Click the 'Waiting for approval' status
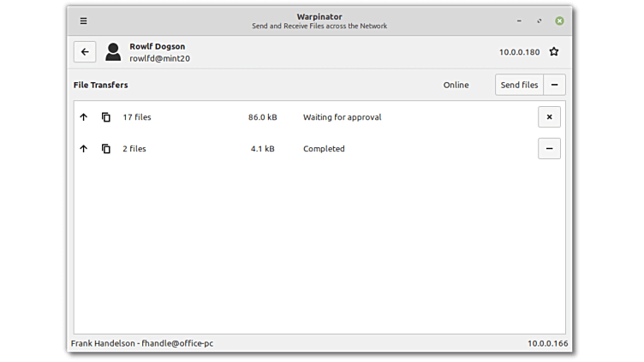The image size is (644, 362). coord(343,117)
